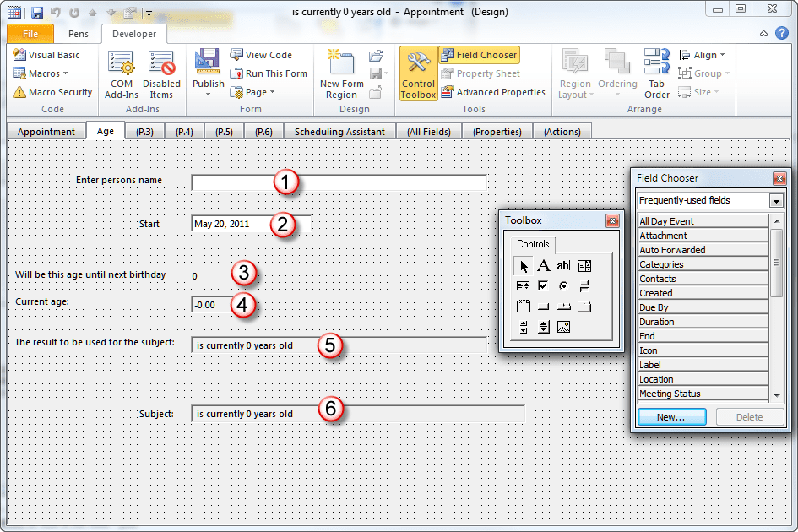Select the Label control in Toolbox
Screen dimensions: 798x532
[544, 266]
